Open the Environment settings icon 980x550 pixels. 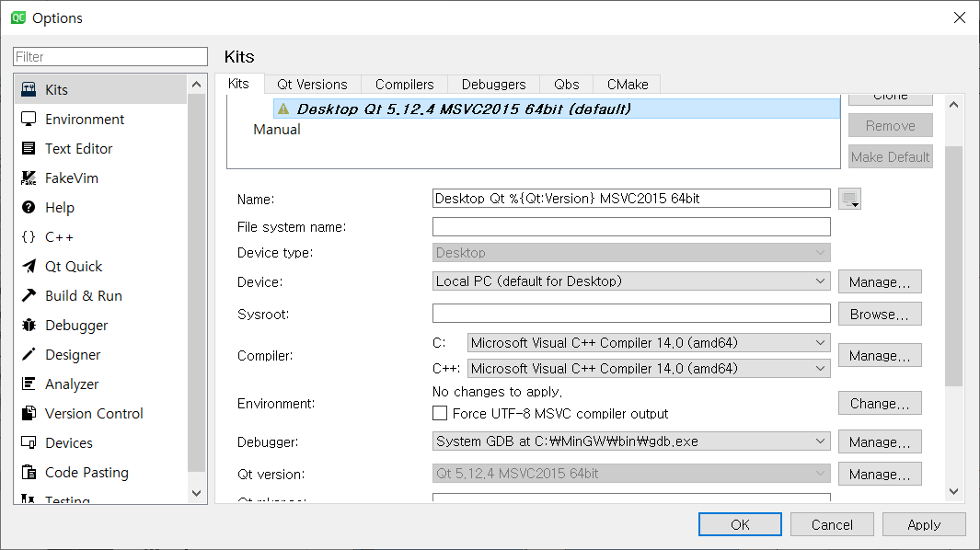click(x=29, y=119)
